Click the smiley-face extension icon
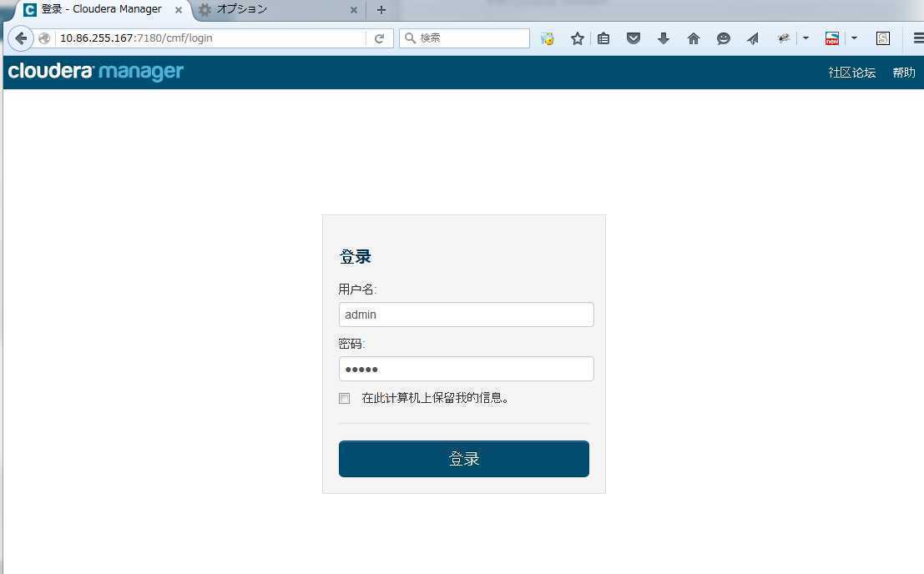Screen dimensions: 924x574 (724, 38)
